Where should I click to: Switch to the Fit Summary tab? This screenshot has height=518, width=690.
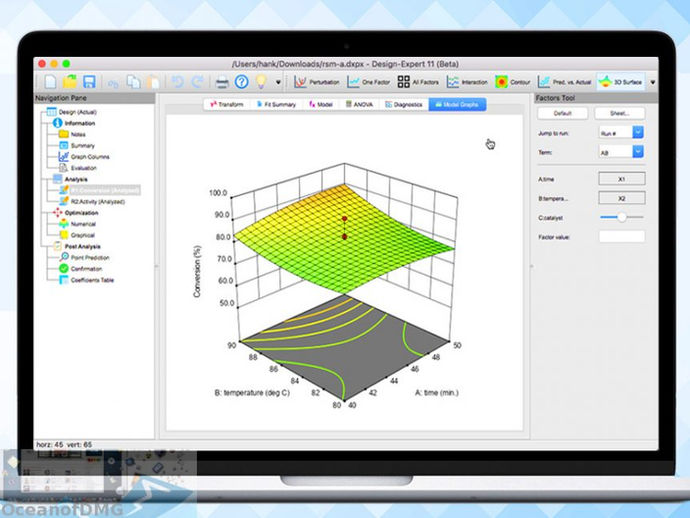(276, 104)
